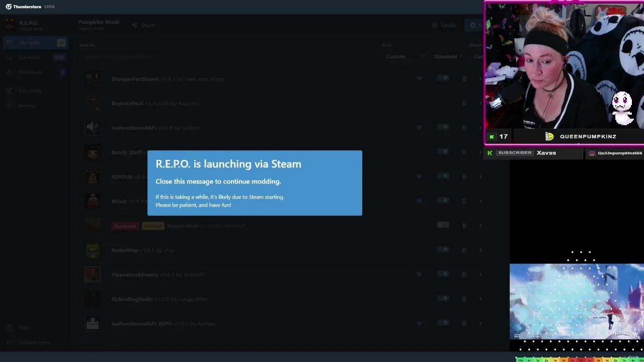This screenshot has height=362, width=644.
Task: Click the RickrollingRadio mod name
Action: [132, 299]
